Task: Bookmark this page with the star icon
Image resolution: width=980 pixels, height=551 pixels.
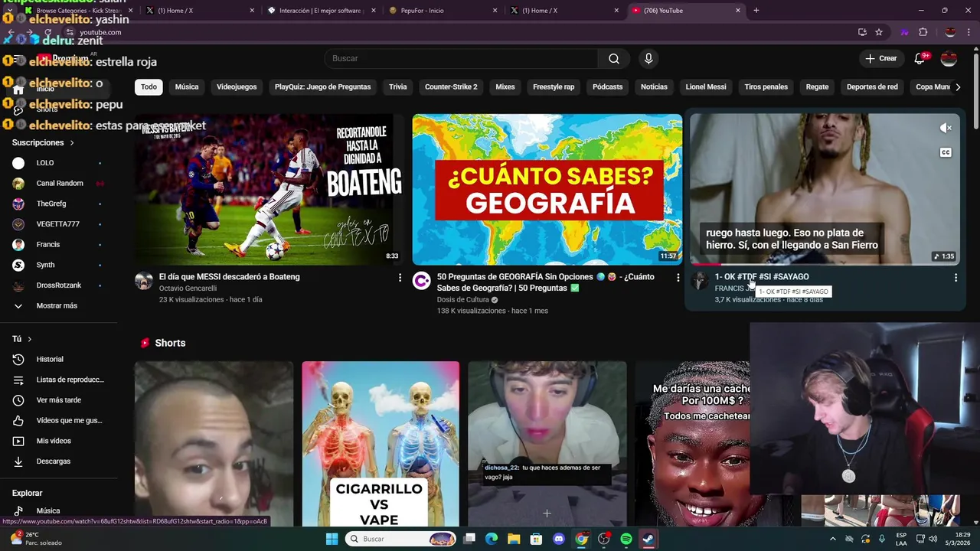Action: pyautogui.click(x=879, y=32)
